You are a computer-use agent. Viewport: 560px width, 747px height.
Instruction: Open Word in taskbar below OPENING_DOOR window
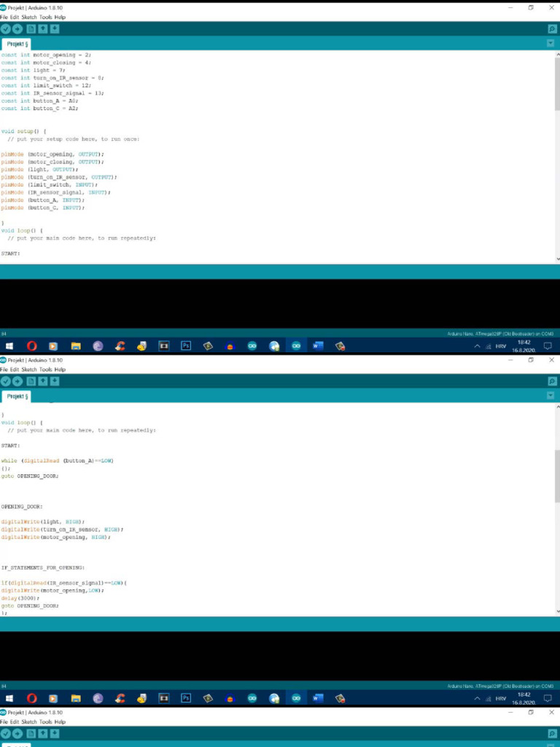318,698
